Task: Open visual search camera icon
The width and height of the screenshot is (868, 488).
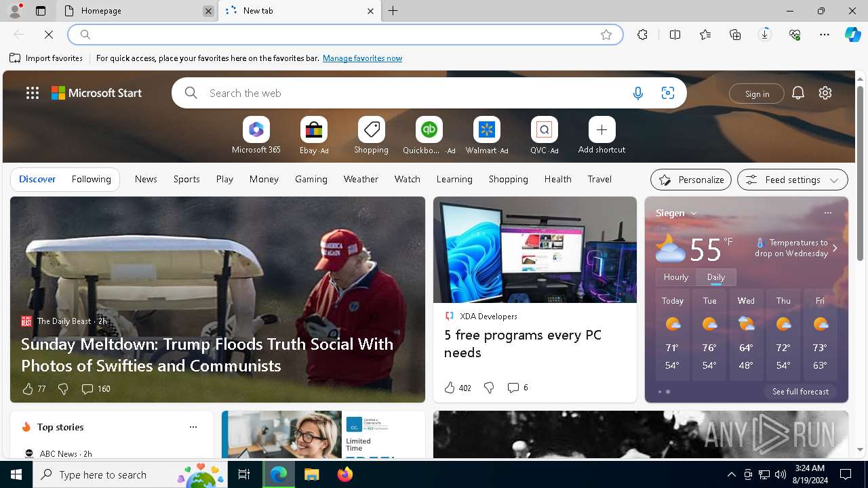Action: [668, 94]
